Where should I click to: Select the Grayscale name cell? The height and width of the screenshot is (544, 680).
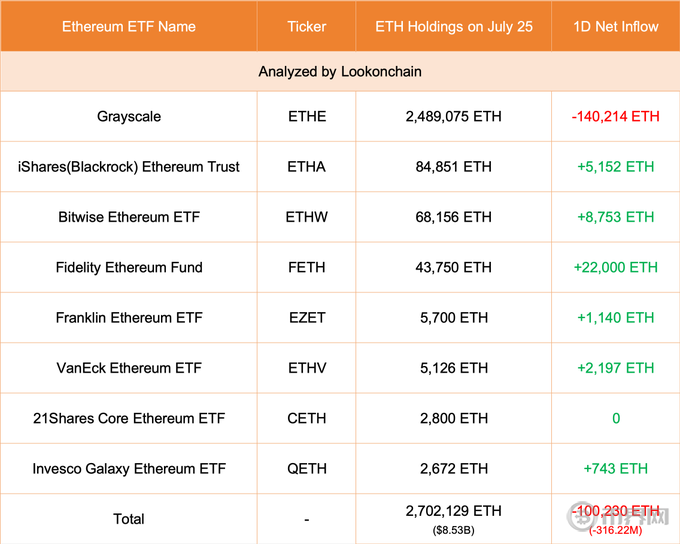tap(129, 117)
